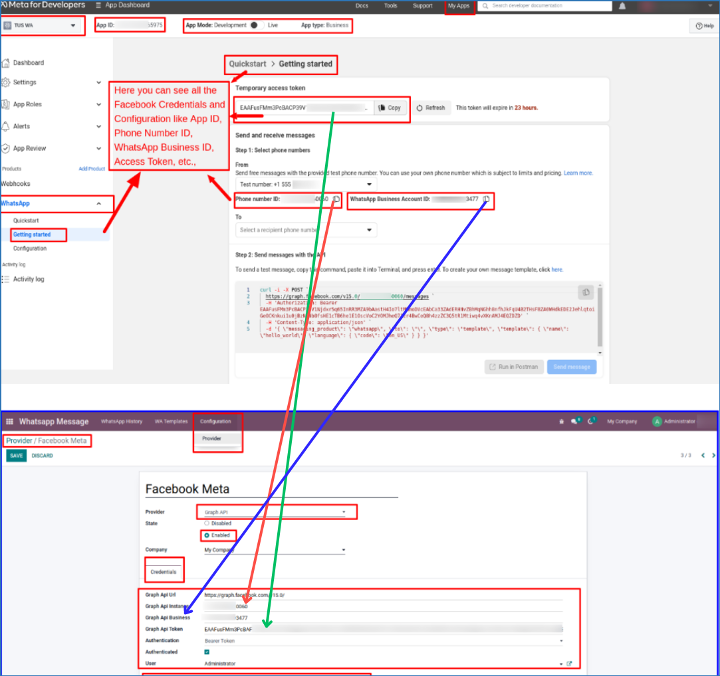Open Quickstart in the WhatsApp sidebar

26,220
